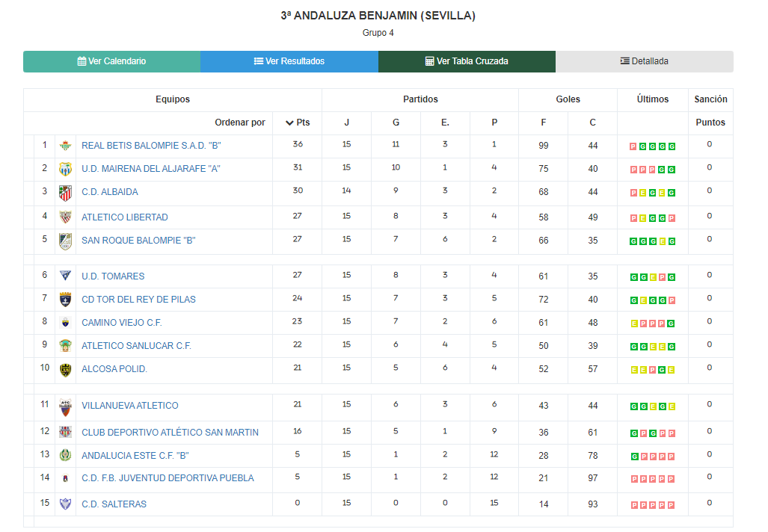Click C.D. Albaida team crest
The height and width of the screenshot is (532, 768).
(65, 194)
